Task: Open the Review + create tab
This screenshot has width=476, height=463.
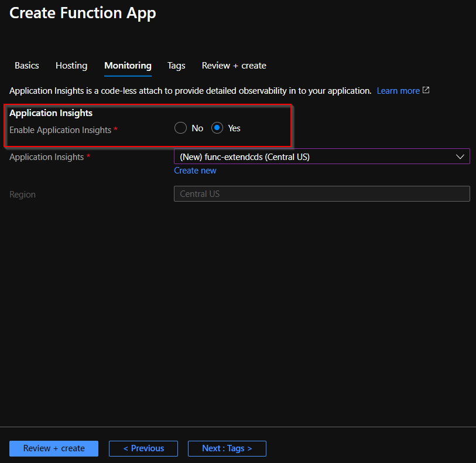Action: coord(234,66)
